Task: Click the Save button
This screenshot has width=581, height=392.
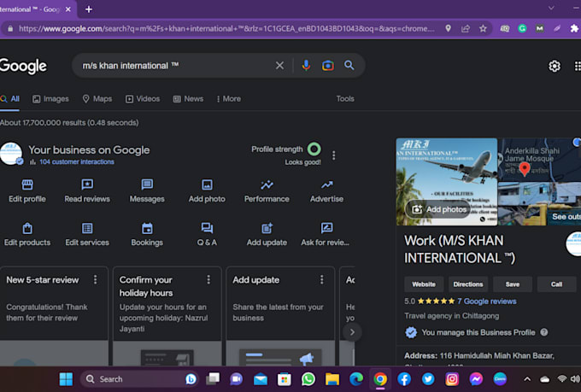Action: tap(513, 284)
